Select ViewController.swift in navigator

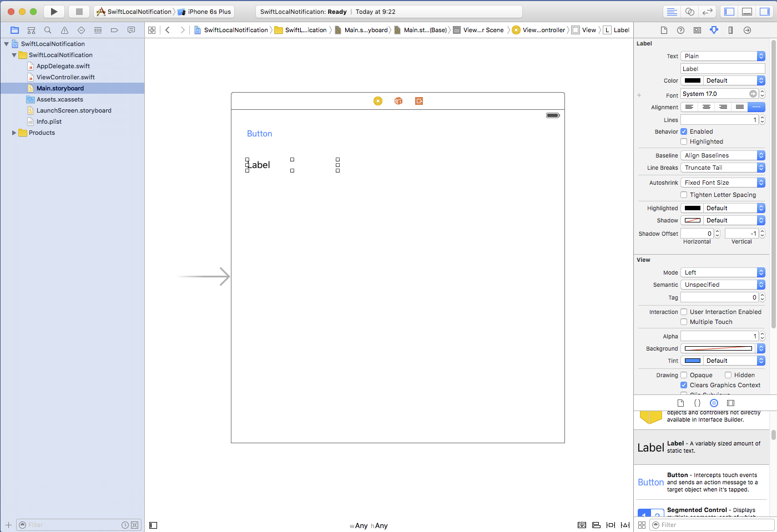click(65, 77)
